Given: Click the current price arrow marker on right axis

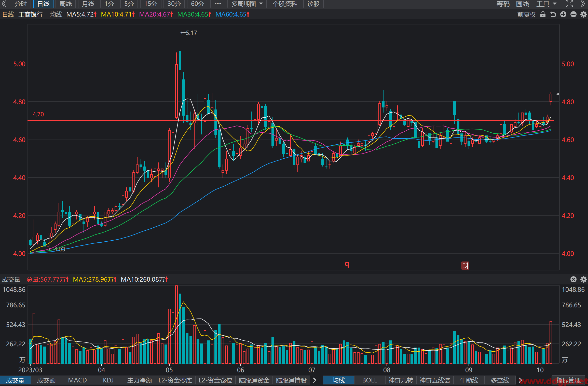Looking at the screenshot, I should click(x=557, y=94).
